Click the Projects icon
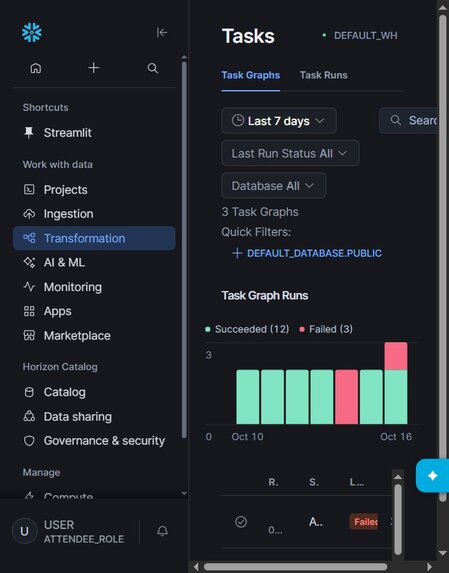Screen dimensions: 449x573 pos(29,189)
